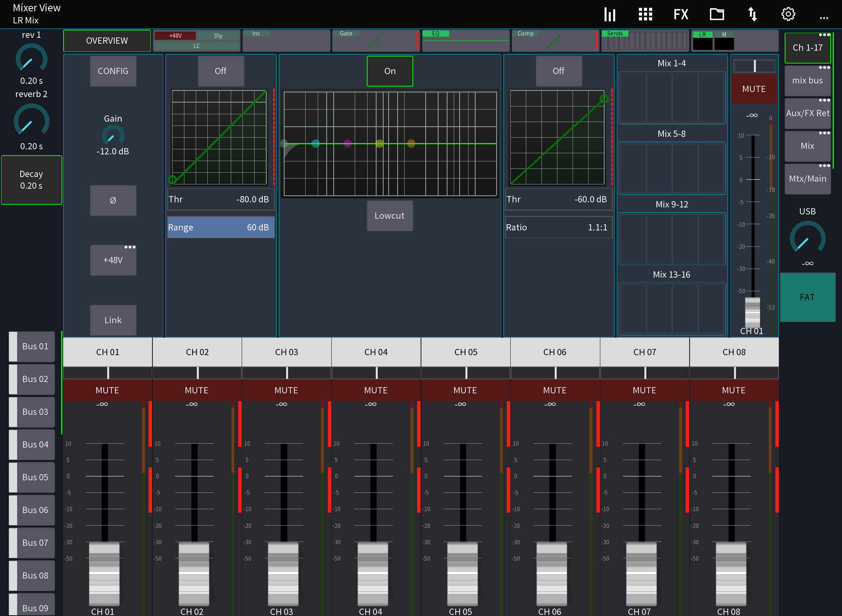The width and height of the screenshot is (842, 616).
Task: Edit the gate Range value field
Action: tap(220, 227)
